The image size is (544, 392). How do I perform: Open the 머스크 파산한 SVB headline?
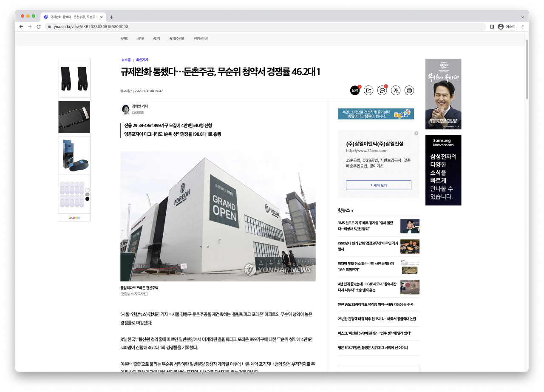[x=374, y=333]
